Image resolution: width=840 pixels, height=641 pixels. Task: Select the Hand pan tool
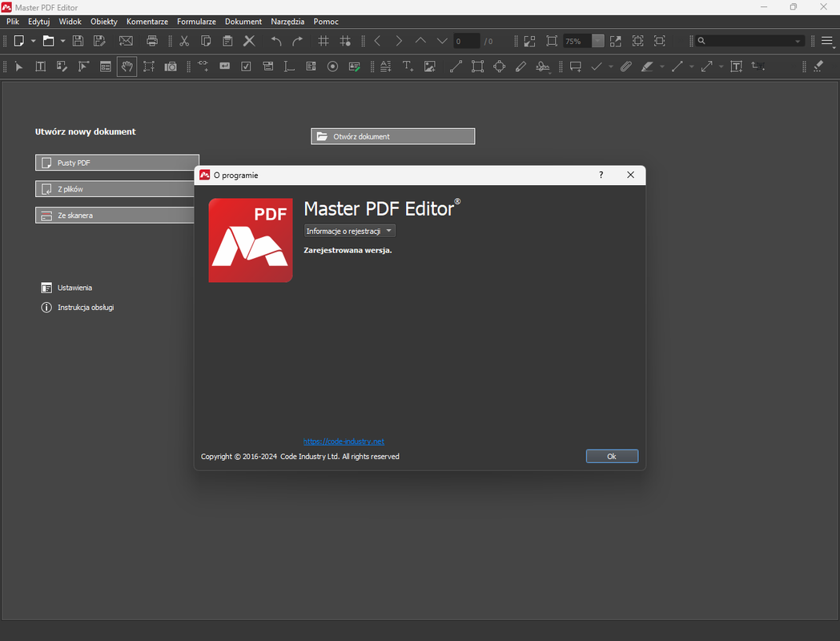coord(127,67)
